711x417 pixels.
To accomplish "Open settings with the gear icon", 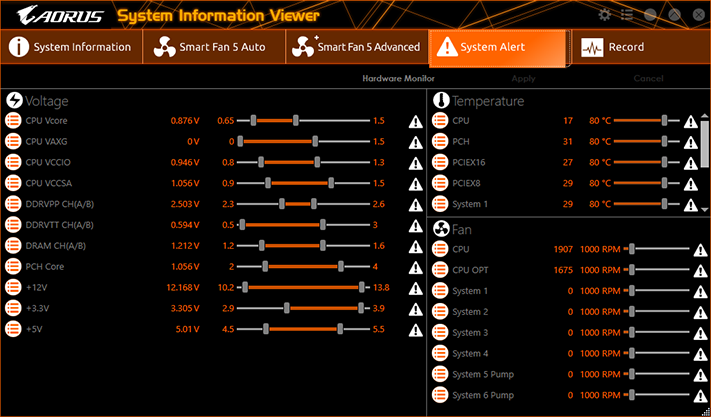I will point(604,15).
